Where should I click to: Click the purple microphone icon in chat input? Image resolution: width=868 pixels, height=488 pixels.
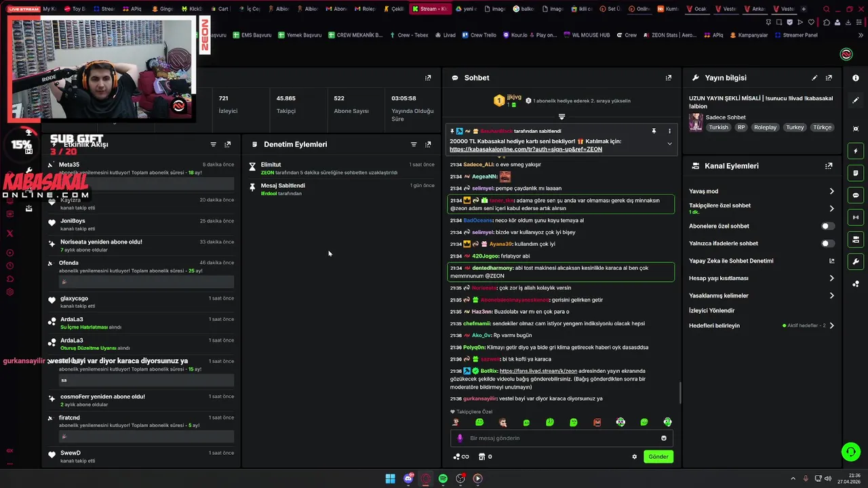(460, 438)
